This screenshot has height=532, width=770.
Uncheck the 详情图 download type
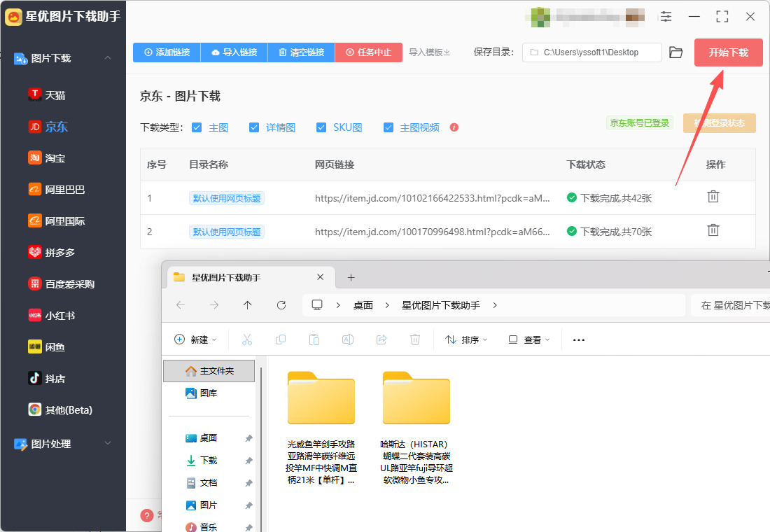point(254,127)
